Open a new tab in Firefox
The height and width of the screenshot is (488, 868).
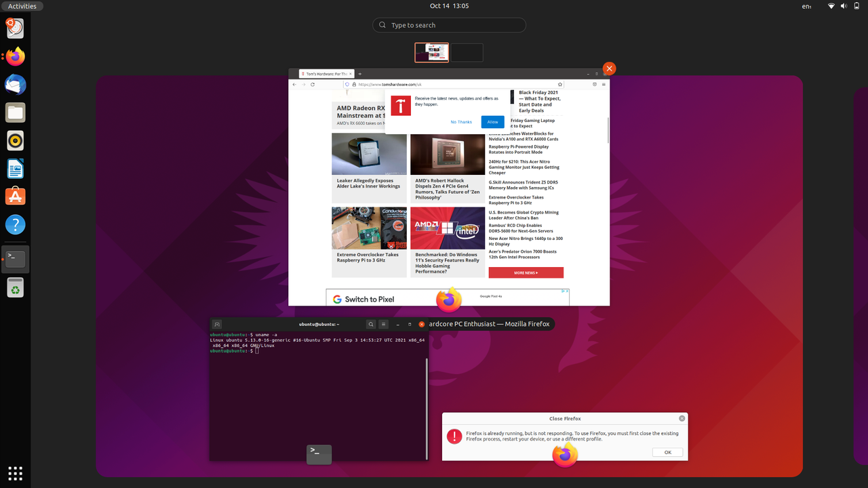[x=360, y=74]
